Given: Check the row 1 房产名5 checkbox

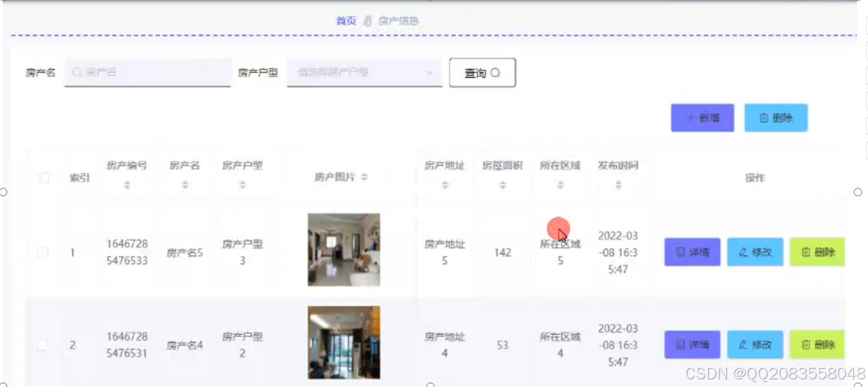Looking at the screenshot, I should [43, 253].
